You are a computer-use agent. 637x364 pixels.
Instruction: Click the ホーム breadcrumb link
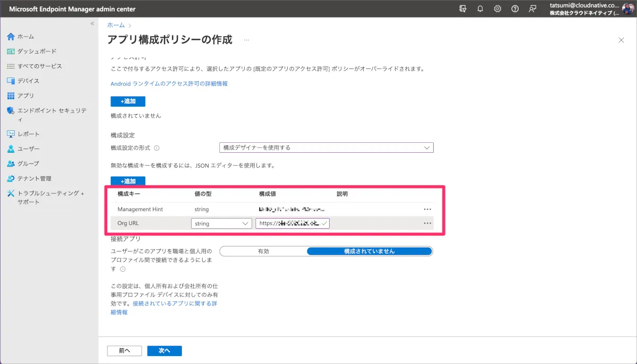[x=116, y=25]
